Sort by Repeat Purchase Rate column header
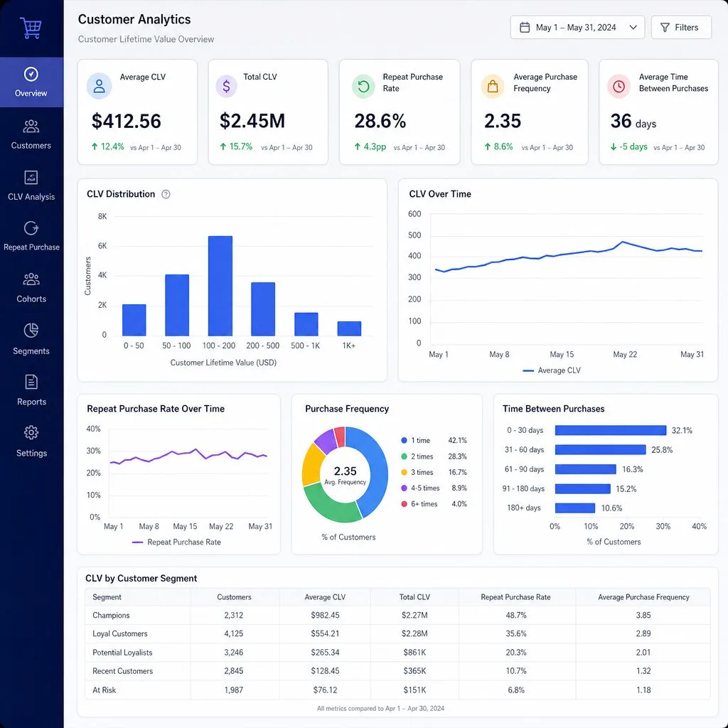 click(516, 597)
